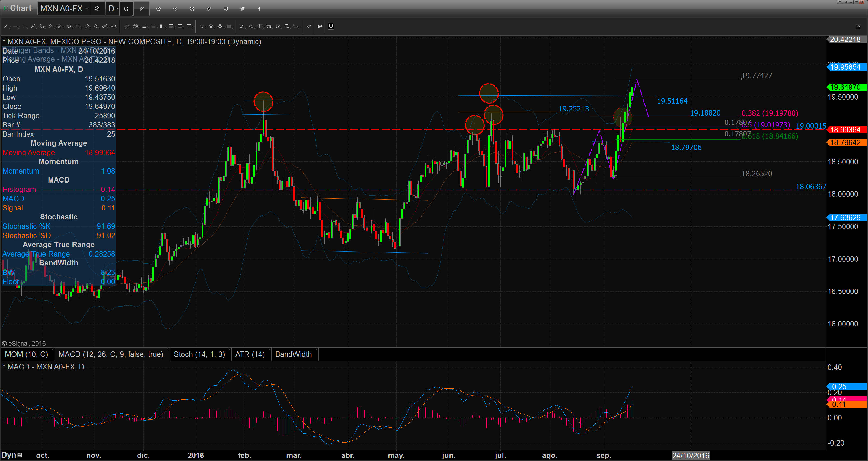This screenshot has height=461, width=868.
Task: Select the diamond shape tool
Action: pos(87,26)
